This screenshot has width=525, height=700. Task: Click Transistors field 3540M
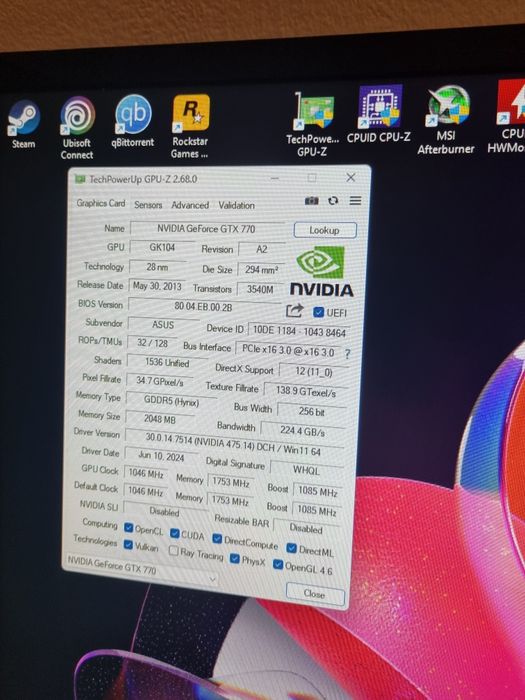coord(260,289)
